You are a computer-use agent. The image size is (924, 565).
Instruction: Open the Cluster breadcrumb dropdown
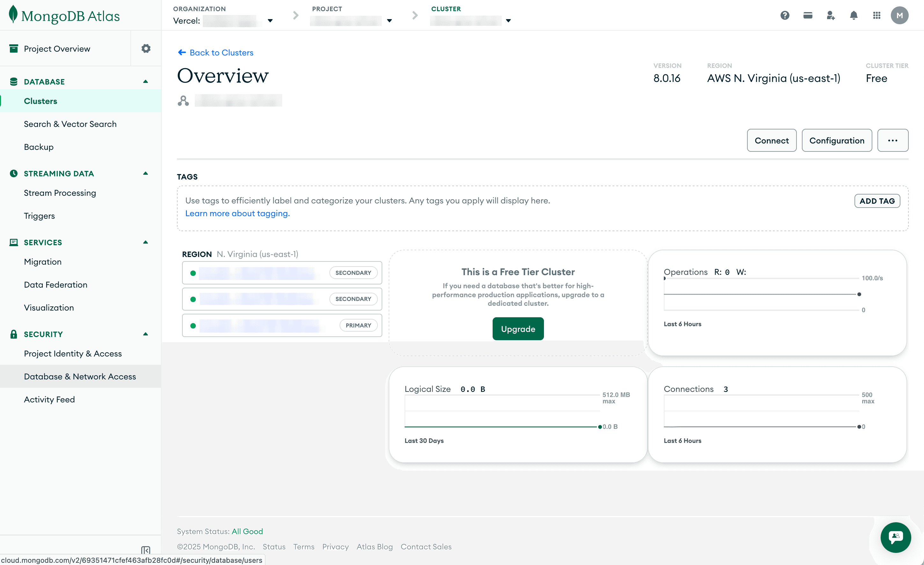click(x=509, y=21)
